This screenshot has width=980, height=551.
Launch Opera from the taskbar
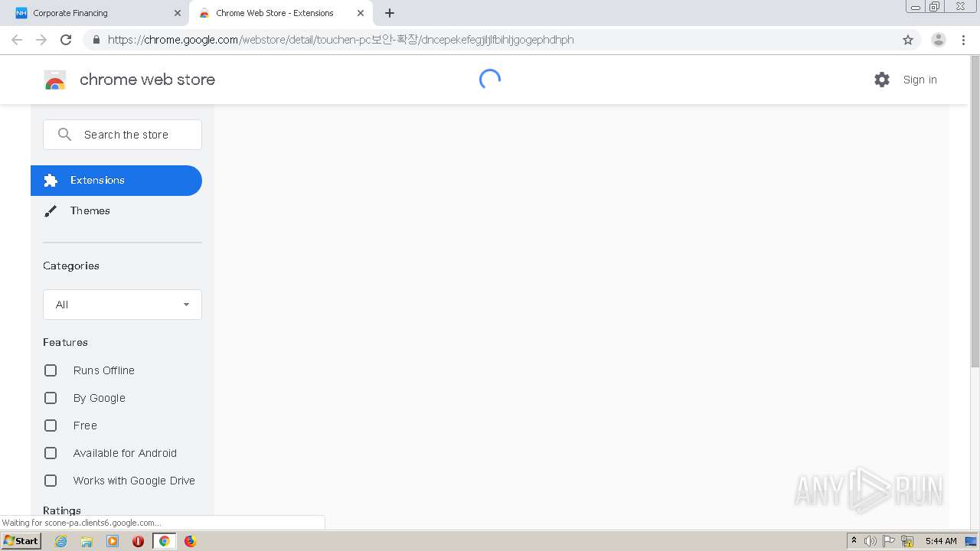pos(139,541)
